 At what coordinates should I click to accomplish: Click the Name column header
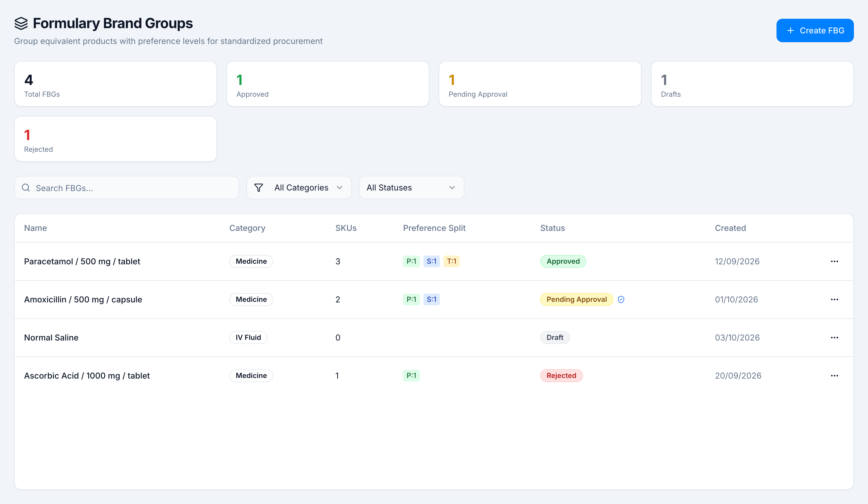pos(35,228)
